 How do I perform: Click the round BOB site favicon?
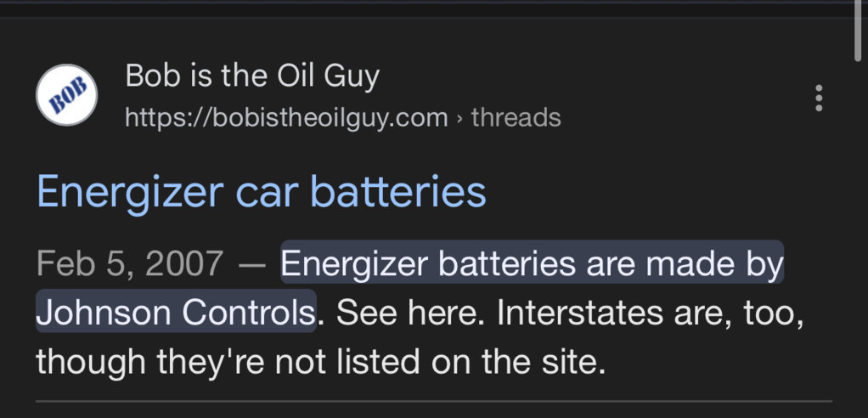(67, 94)
